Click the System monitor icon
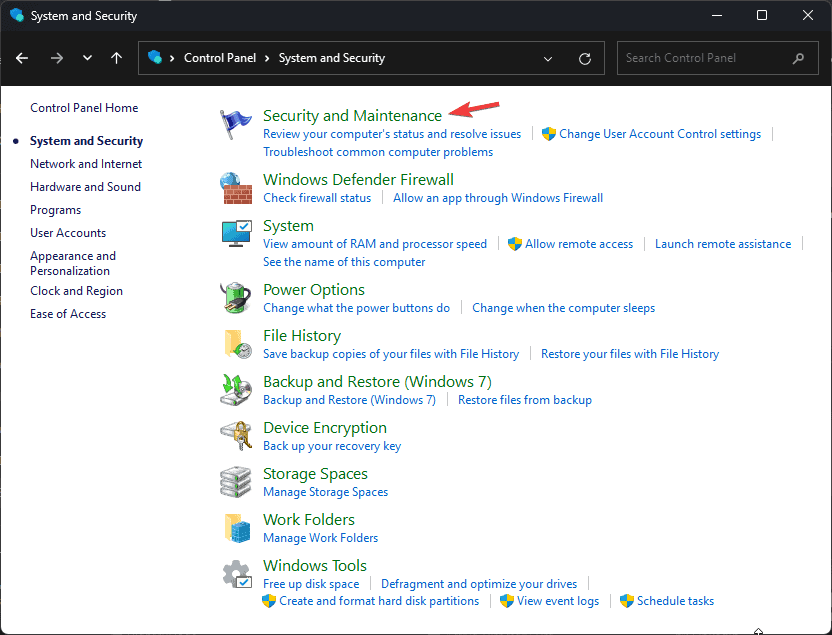The image size is (832, 635). coord(236,233)
